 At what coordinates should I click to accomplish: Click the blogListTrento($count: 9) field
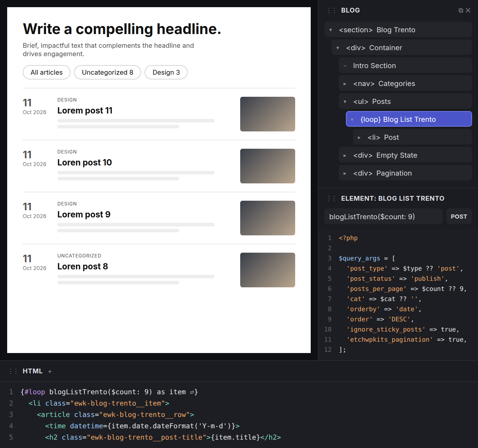[x=384, y=216]
